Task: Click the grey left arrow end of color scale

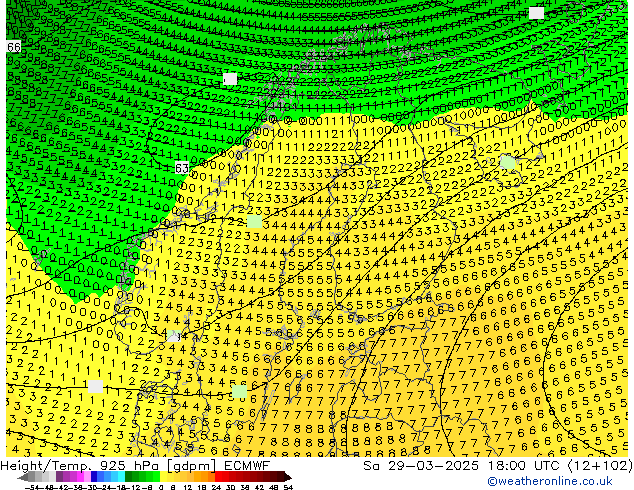Action: point(23,477)
